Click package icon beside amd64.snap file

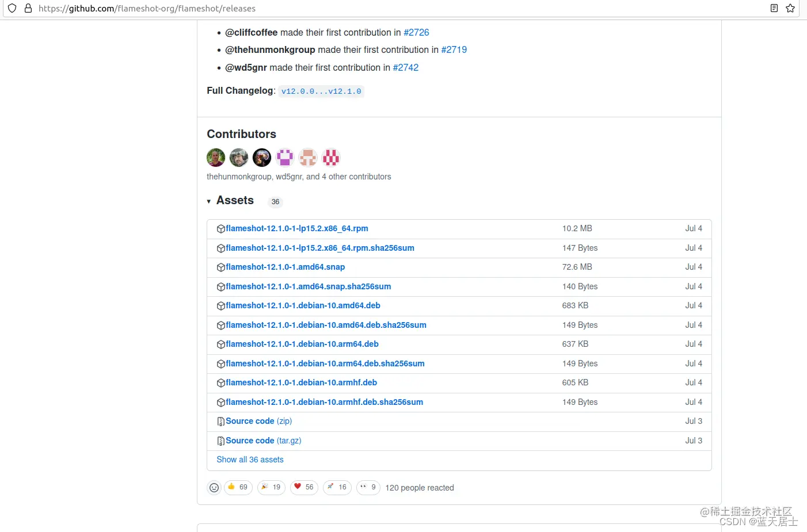(220, 267)
